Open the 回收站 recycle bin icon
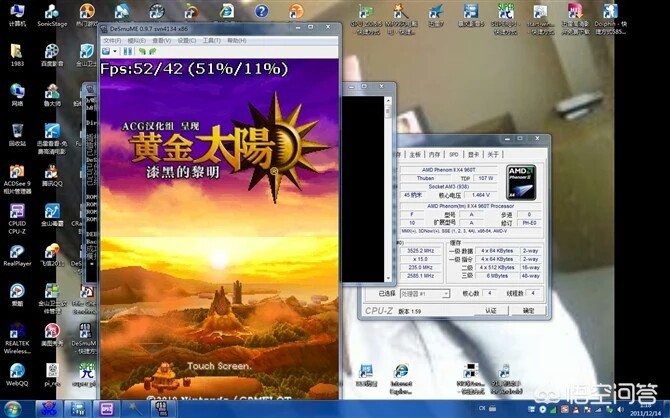Screen dimensions: 670x418 point(17,135)
